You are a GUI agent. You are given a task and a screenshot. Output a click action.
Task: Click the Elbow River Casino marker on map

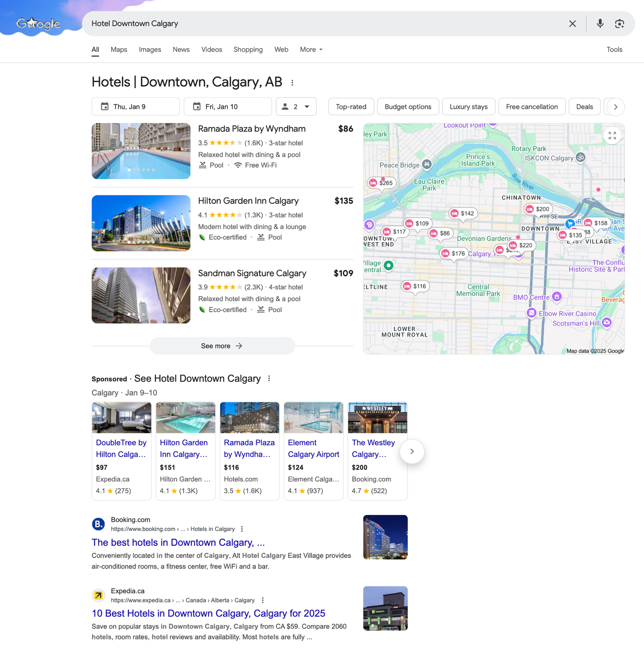coord(531,313)
